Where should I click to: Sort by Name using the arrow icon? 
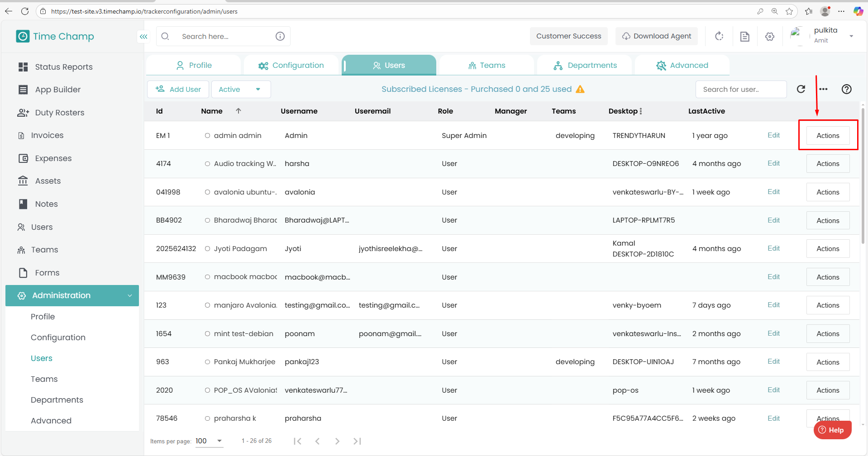click(x=238, y=111)
